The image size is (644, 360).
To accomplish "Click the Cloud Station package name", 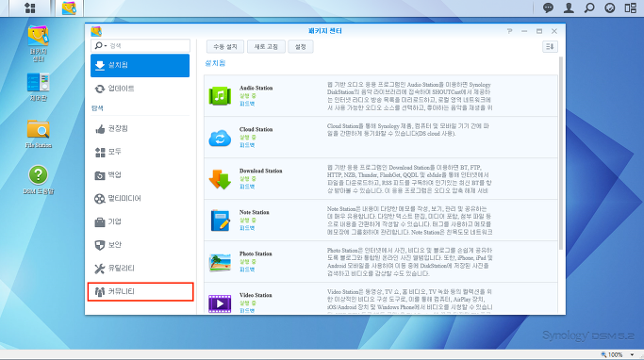I will [256, 129].
